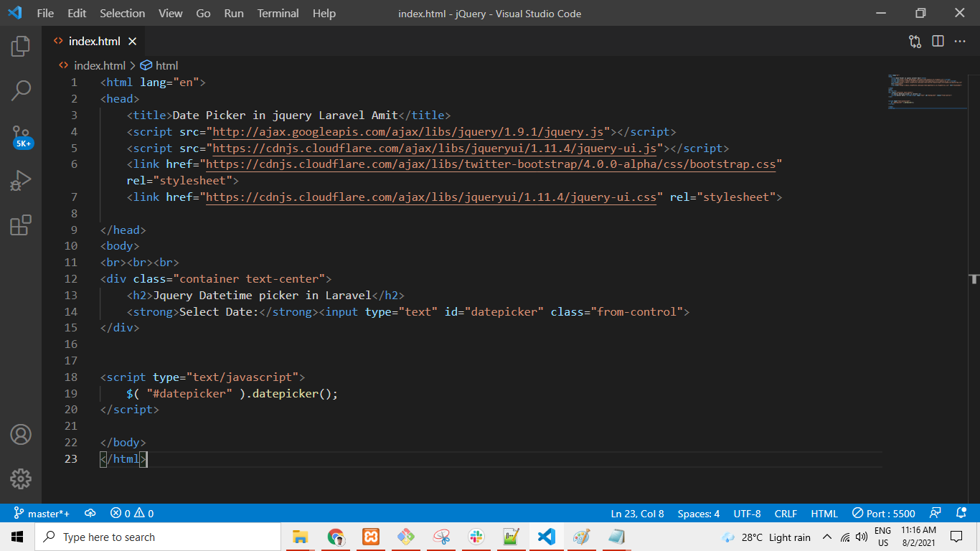
Task: Click the code minimap preview
Action: tap(925, 91)
